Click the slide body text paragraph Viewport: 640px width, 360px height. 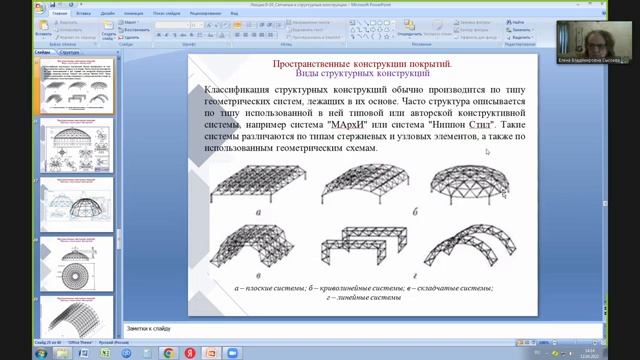tap(364, 119)
